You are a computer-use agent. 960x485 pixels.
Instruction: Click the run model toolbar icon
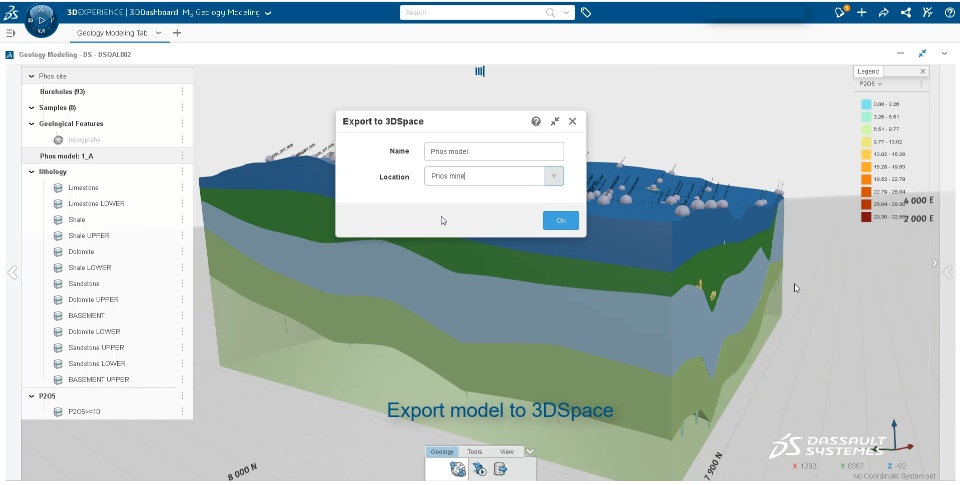click(480, 469)
